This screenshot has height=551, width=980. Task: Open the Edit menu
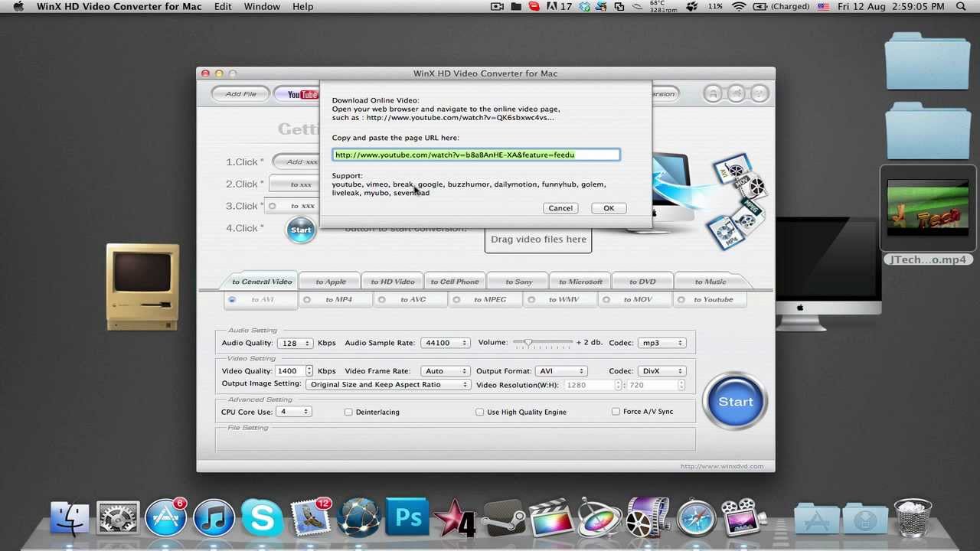click(223, 6)
